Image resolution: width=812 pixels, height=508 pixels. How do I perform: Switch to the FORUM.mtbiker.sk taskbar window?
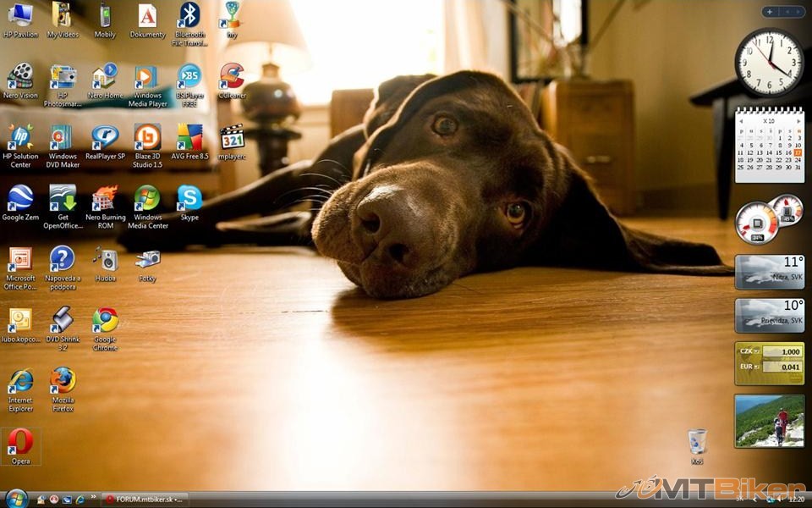[x=145, y=500]
